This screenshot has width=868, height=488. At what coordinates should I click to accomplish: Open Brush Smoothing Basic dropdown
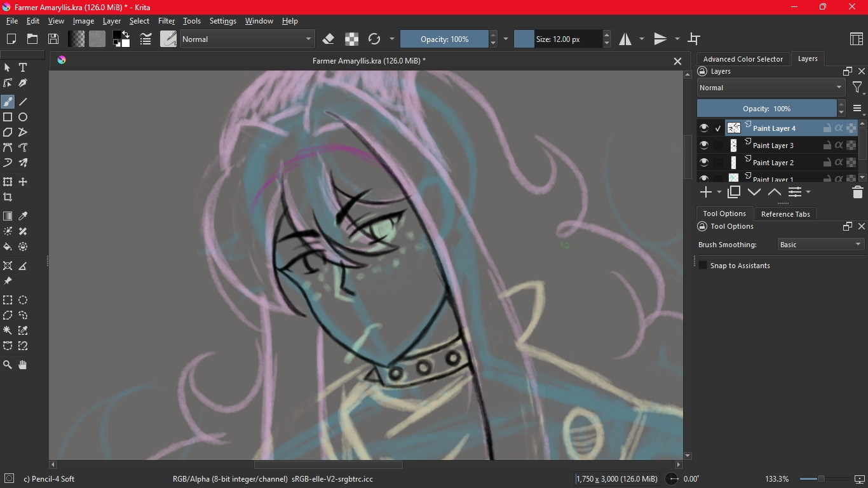[x=820, y=245]
